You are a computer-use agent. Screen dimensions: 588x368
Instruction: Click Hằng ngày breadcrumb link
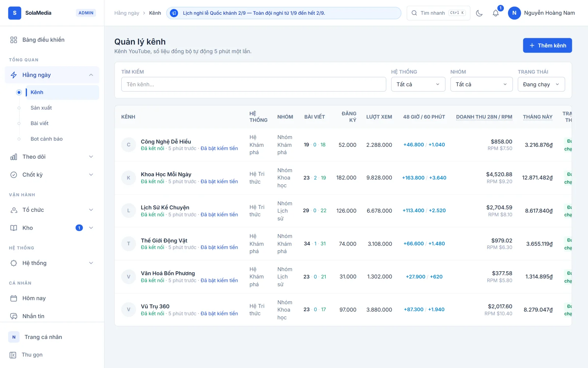[127, 13]
